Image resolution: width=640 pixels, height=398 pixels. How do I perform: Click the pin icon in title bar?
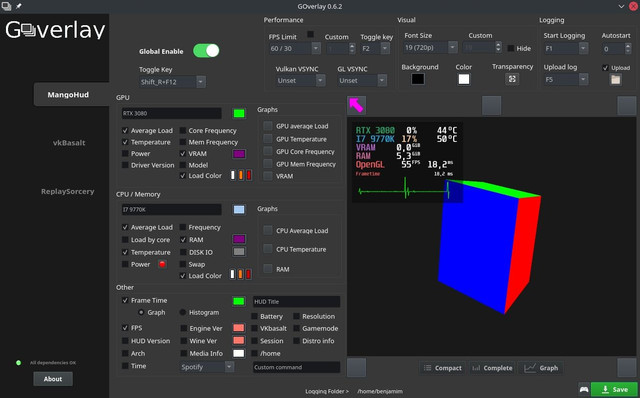18,6
